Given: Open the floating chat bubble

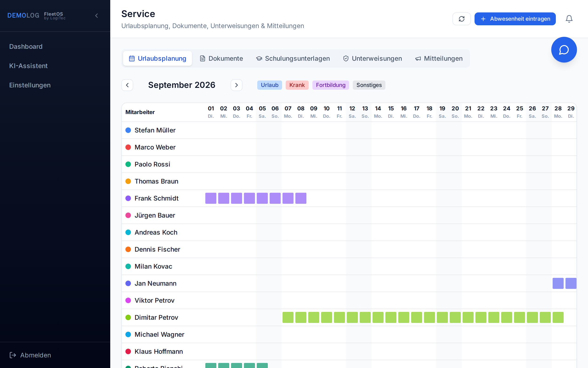Looking at the screenshot, I should pyautogui.click(x=564, y=50).
